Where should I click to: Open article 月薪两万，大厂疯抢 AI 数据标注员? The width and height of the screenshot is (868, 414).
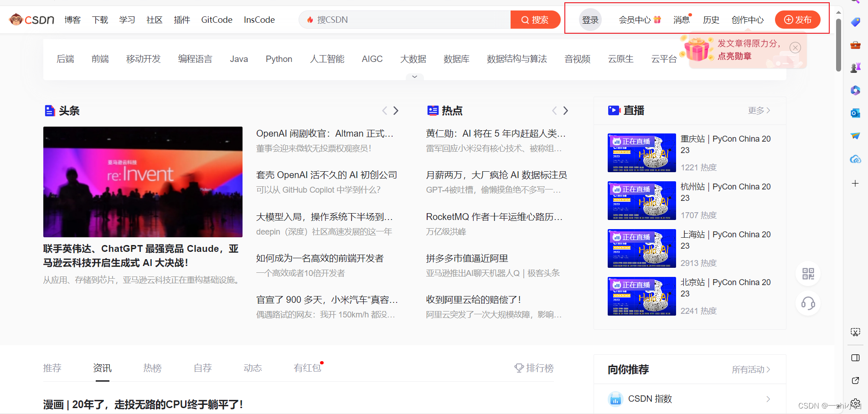point(496,175)
